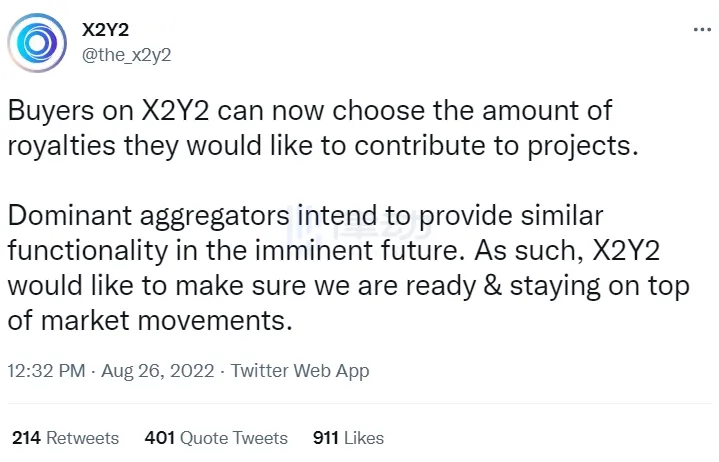Click the Twitter Web App source link
This screenshot has width=719, height=462.
point(300,371)
